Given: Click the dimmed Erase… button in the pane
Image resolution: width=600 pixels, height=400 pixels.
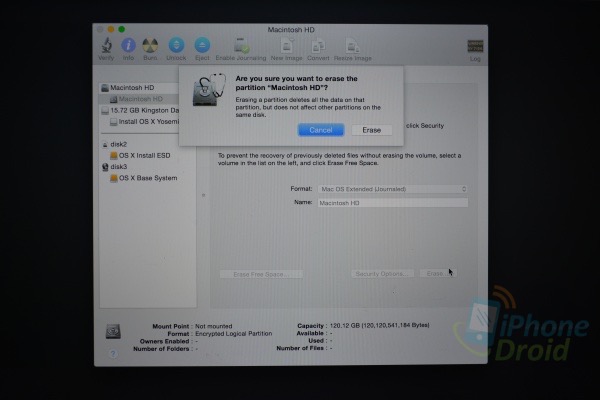Looking at the screenshot, I should (x=438, y=273).
